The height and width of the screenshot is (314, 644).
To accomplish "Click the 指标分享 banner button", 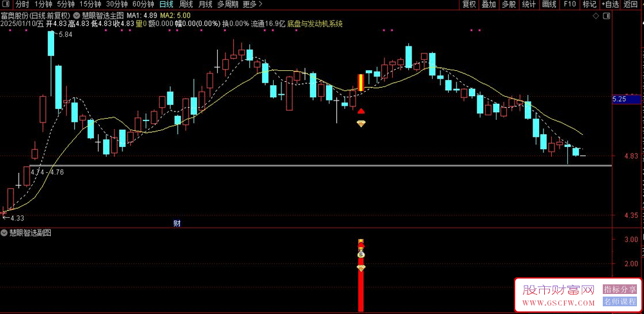I will click(620, 289).
